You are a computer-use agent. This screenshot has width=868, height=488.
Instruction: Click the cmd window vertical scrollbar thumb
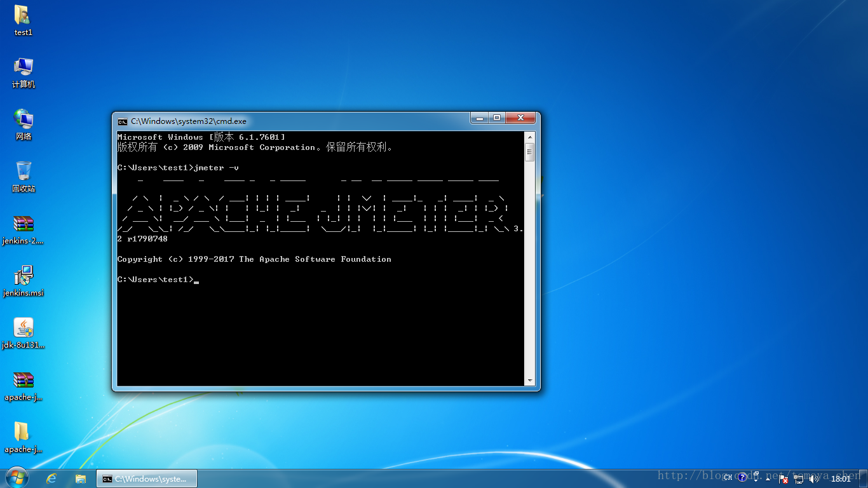(529, 152)
